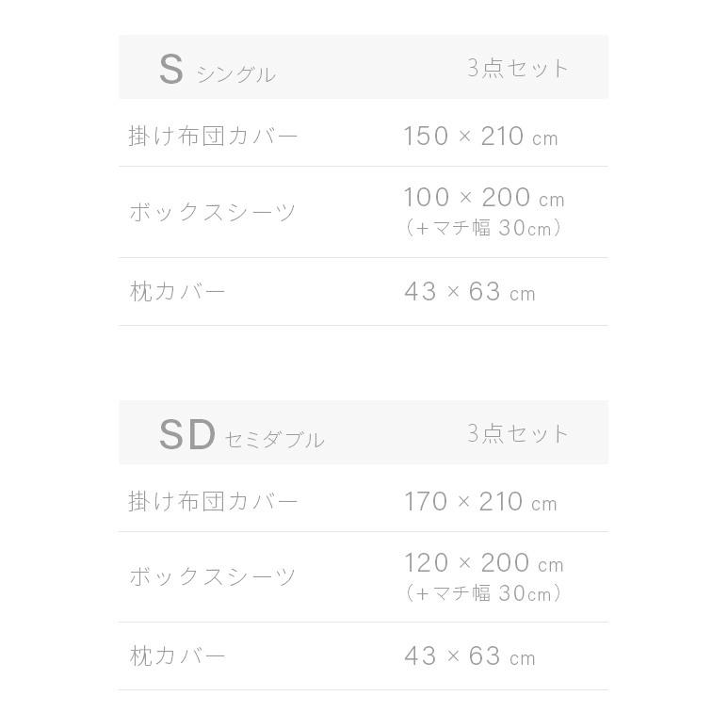Click 3点セット in Single header
Viewport: 728px width, 728px height.
pos(518,68)
